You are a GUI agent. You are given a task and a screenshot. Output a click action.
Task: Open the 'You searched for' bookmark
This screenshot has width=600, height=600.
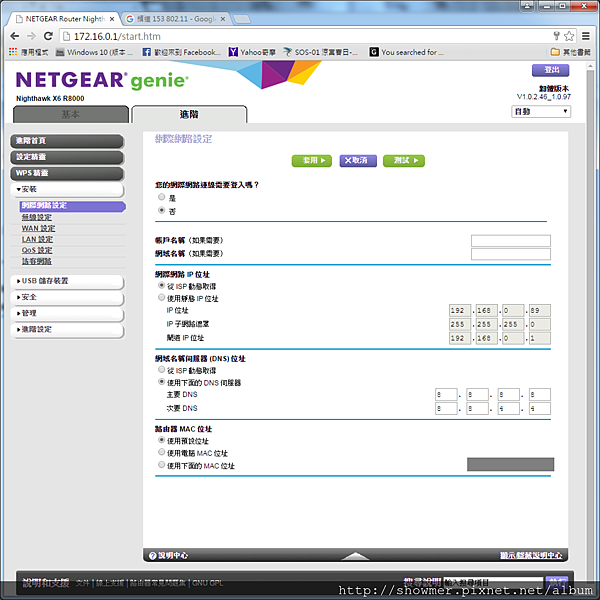pos(407,52)
